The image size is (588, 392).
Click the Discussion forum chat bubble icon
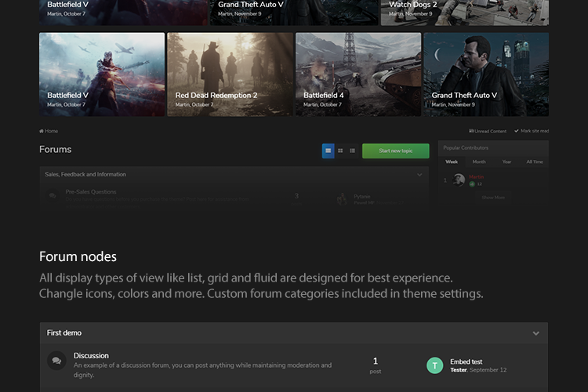[56, 361]
